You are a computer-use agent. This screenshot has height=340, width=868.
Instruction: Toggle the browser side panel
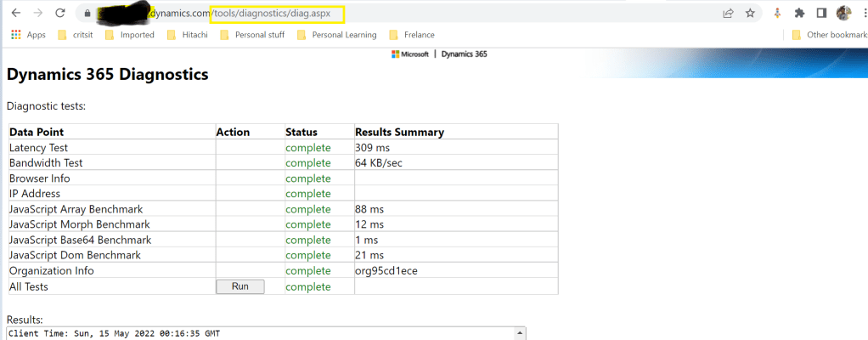[821, 14]
